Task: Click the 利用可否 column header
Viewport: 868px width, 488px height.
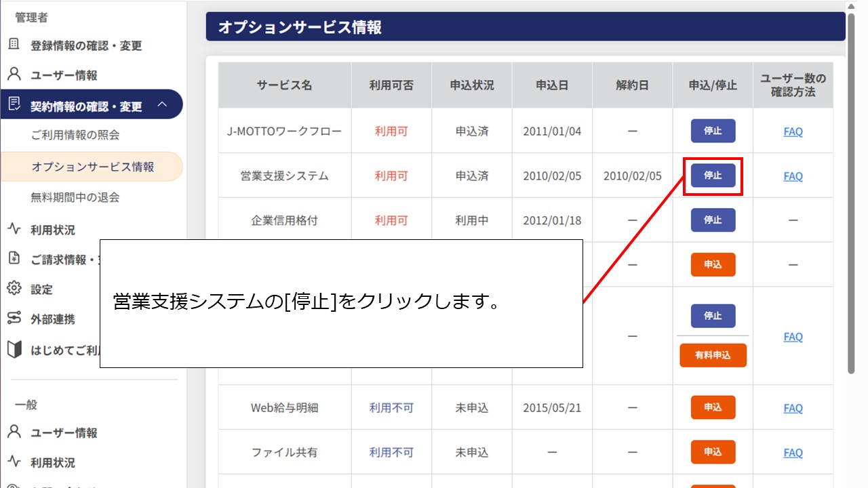Action: [x=391, y=85]
